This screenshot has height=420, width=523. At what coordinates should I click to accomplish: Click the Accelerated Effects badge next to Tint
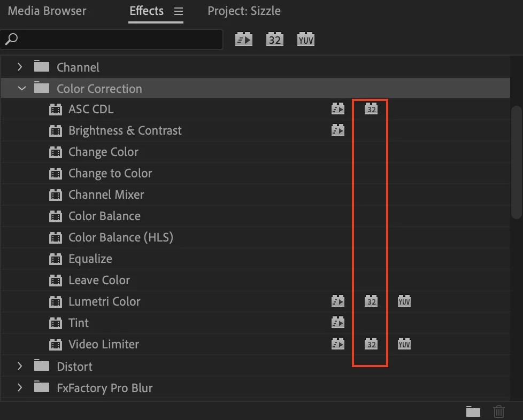(338, 322)
